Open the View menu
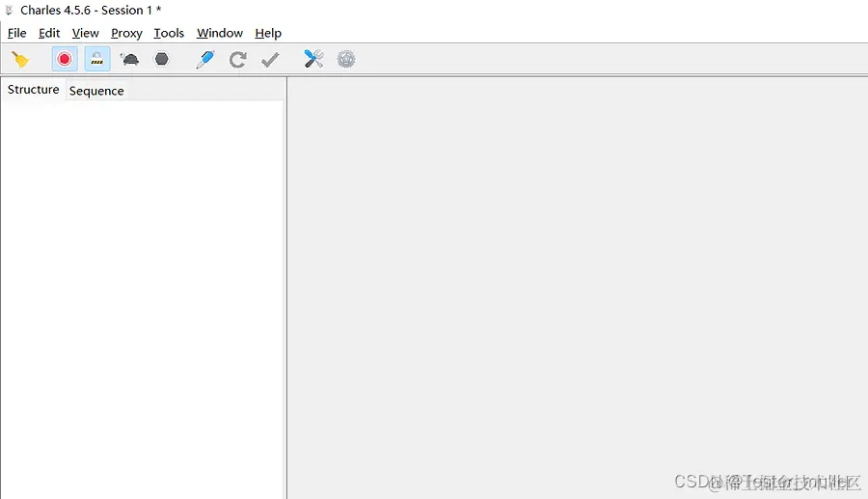Viewport: 868px width, 499px height. click(85, 33)
